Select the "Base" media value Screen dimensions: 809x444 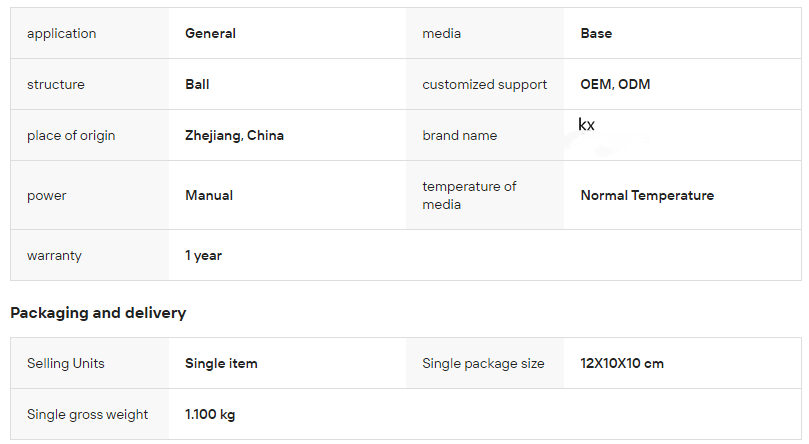pyautogui.click(x=596, y=34)
